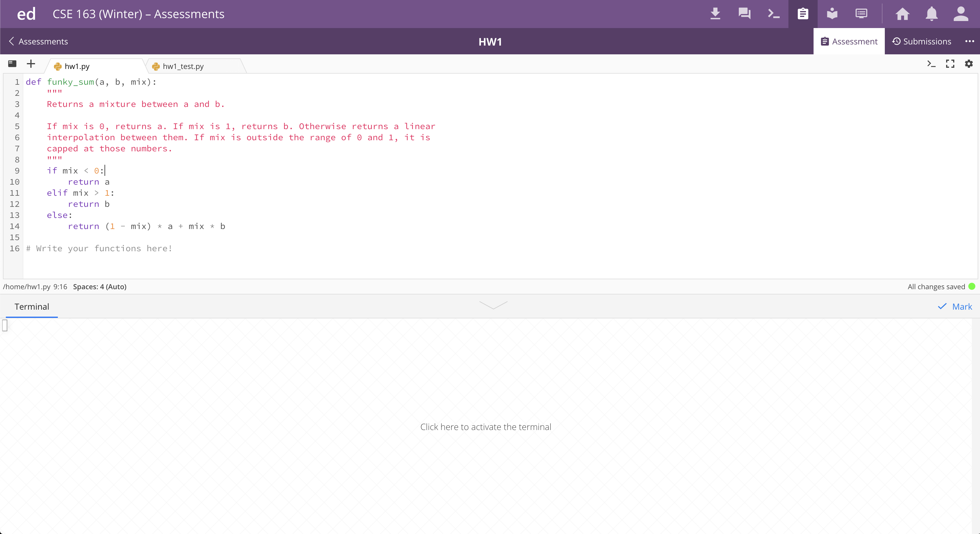This screenshot has width=980, height=534.
Task: Open the lessons book icon in header
Action: (832, 14)
